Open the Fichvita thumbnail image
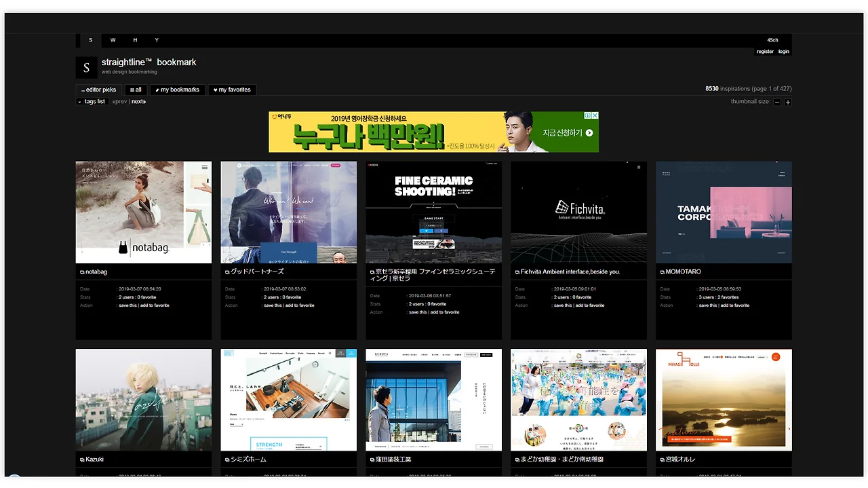 click(x=579, y=212)
